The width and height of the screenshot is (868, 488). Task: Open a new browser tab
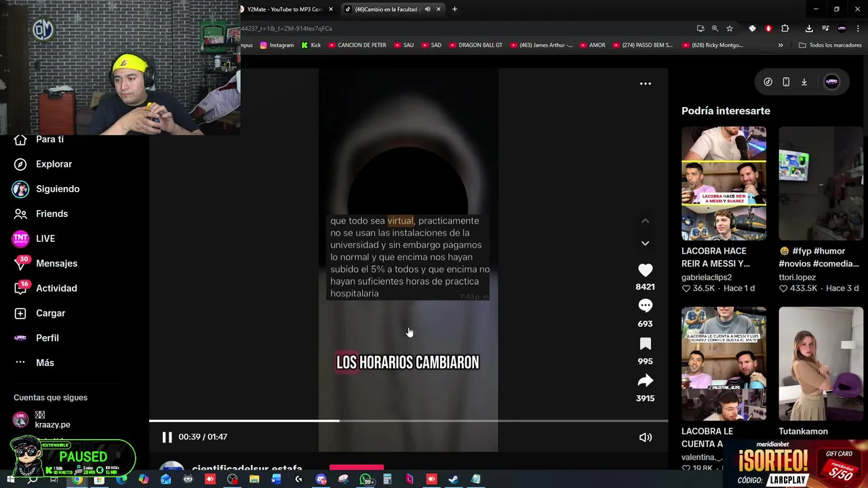tap(454, 9)
